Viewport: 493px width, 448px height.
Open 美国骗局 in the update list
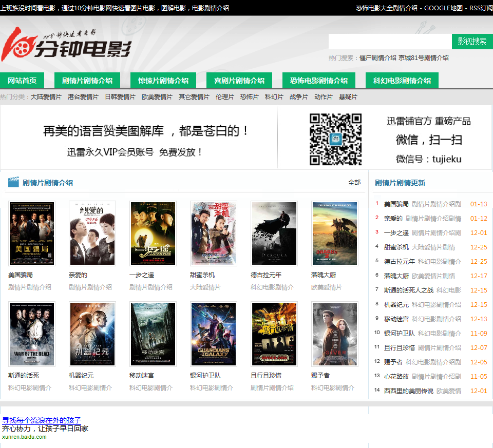coord(396,204)
